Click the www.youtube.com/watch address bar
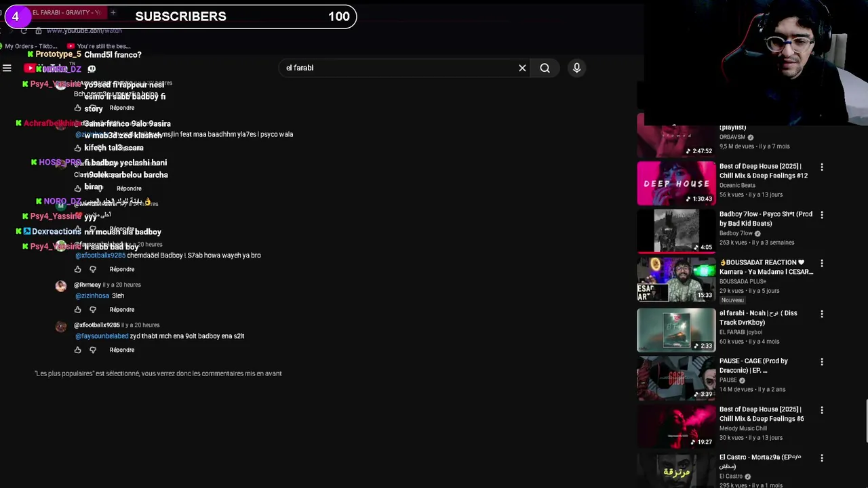868x488 pixels. coord(84,30)
